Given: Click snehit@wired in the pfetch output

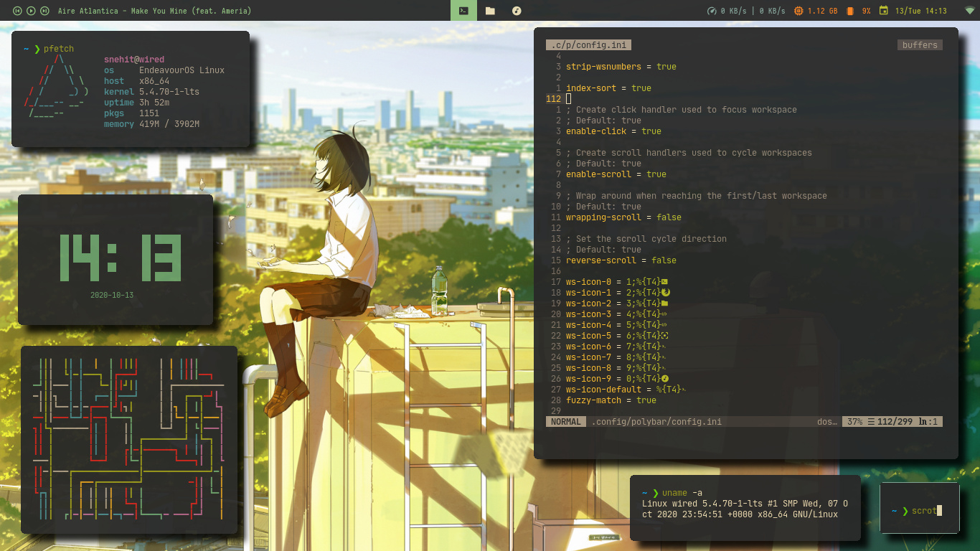Looking at the screenshot, I should [134, 60].
